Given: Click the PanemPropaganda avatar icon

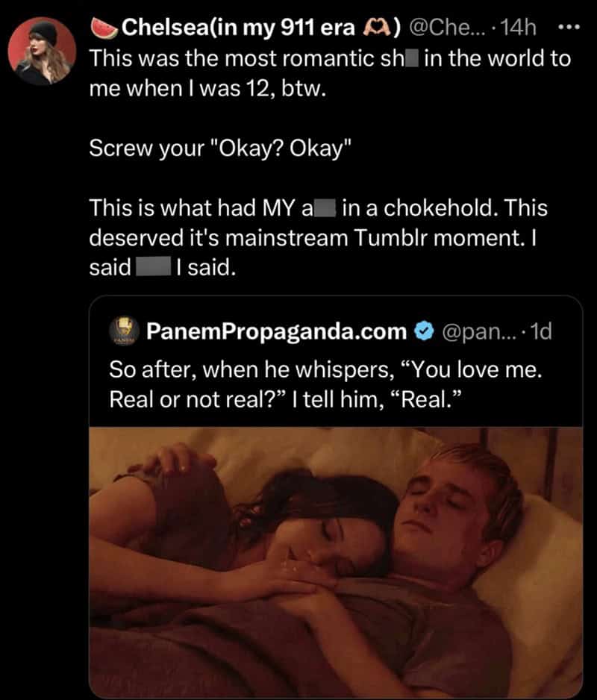Looking at the screenshot, I should [122, 331].
